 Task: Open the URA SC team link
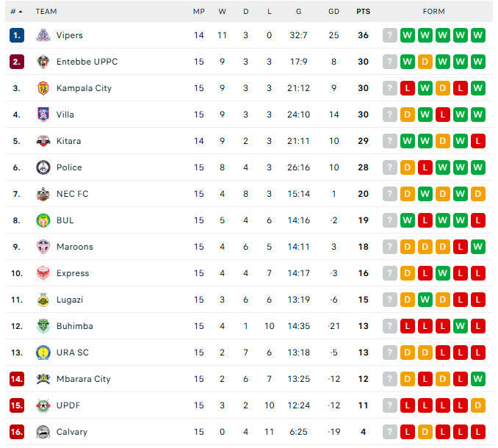[x=73, y=353]
